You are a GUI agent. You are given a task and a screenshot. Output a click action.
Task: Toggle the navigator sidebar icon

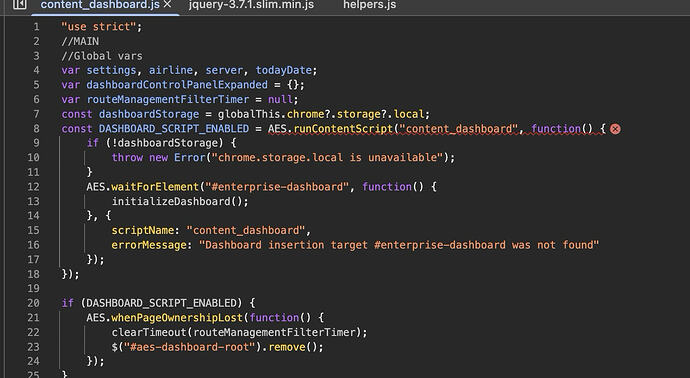tap(19, 4)
